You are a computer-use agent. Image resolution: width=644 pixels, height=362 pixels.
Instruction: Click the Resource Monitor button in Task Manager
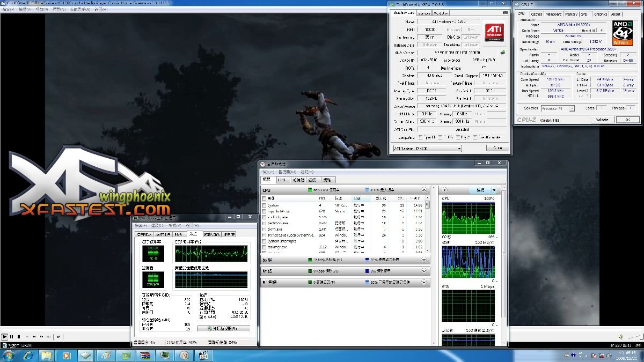pos(223,328)
